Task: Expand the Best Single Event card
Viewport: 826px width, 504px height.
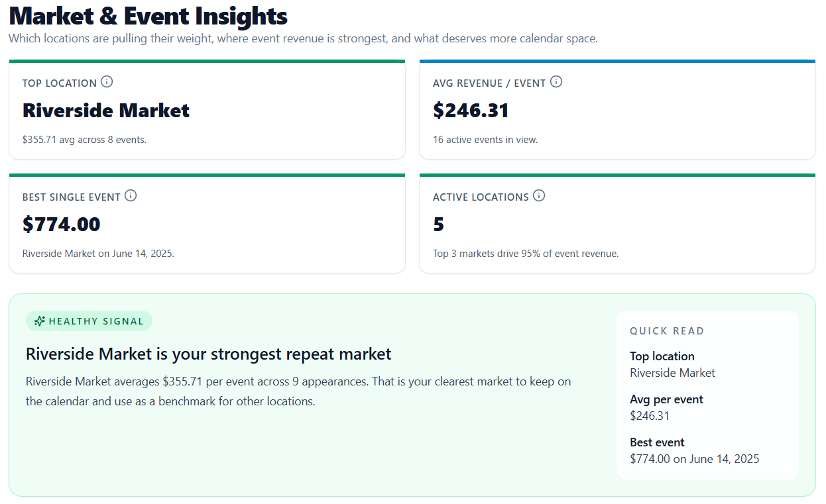Action: [x=206, y=224]
